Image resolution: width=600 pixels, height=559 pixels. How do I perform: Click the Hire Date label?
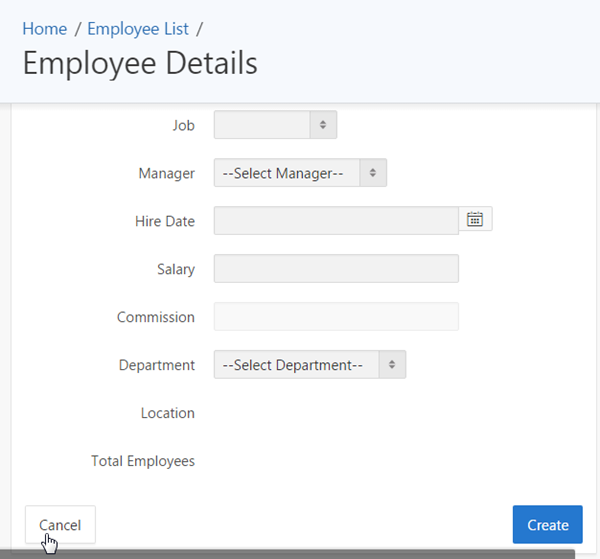(164, 221)
